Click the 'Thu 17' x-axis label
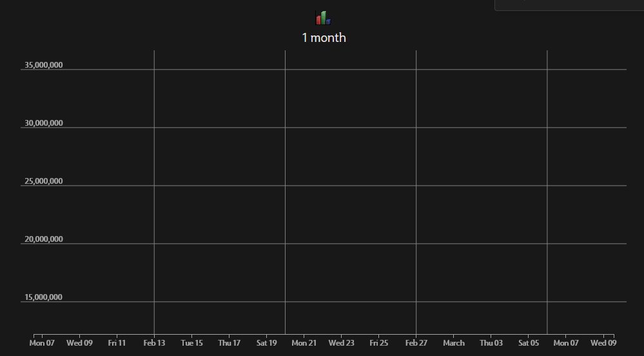 (229, 343)
